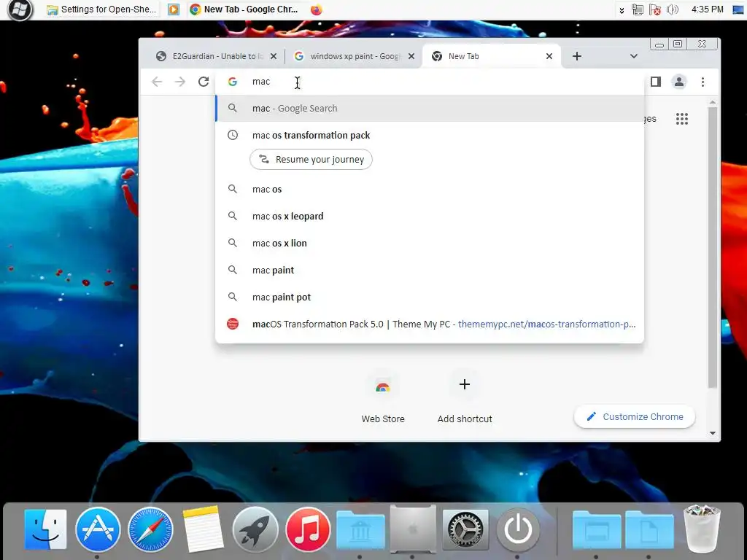
Task: Close the E2Guardian tab
Action: pyautogui.click(x=274, y=56)
